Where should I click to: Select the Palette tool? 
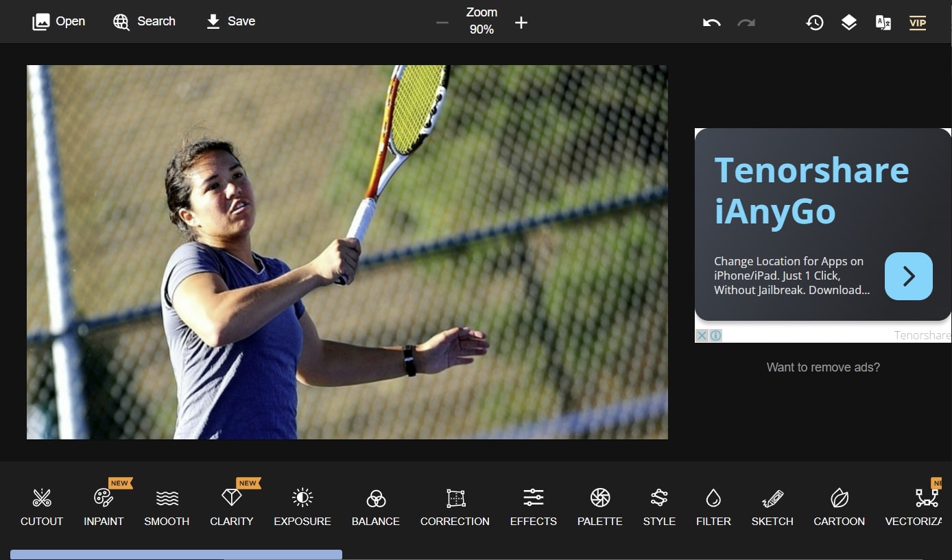599,507
